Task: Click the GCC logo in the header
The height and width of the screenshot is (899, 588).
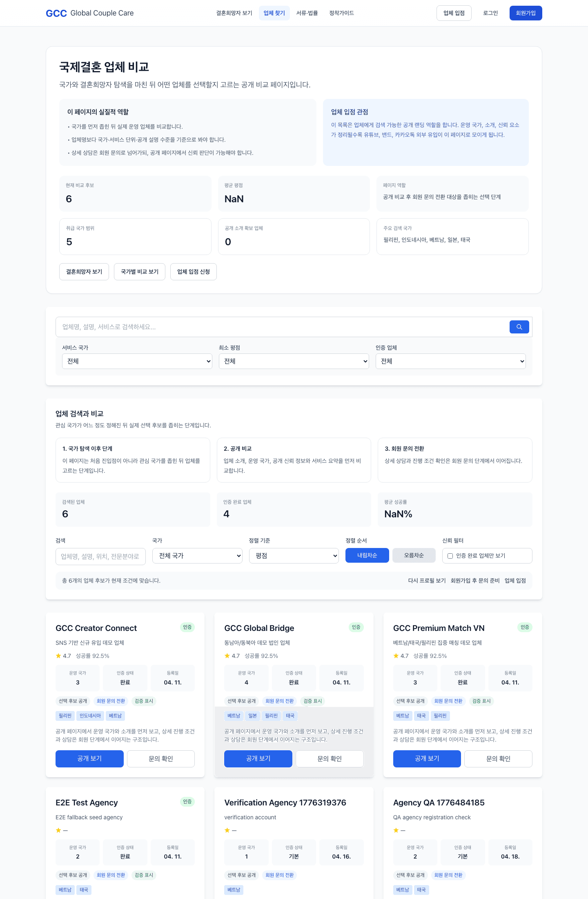Action: point(56,13)
